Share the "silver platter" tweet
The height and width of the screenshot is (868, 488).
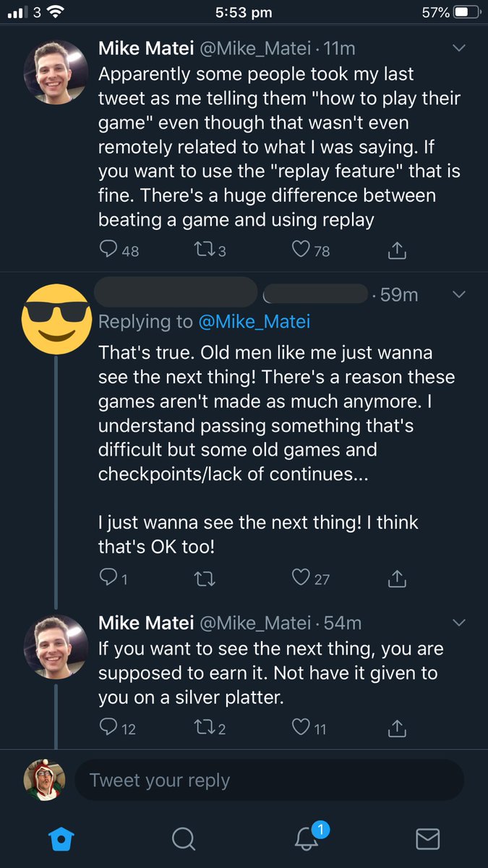pos(397,728)
